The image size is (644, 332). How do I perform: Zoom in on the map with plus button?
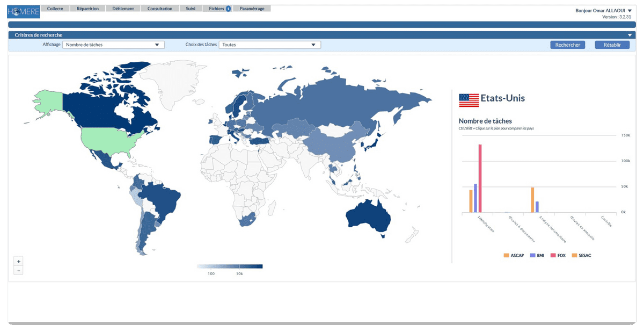tap(19, 261)
